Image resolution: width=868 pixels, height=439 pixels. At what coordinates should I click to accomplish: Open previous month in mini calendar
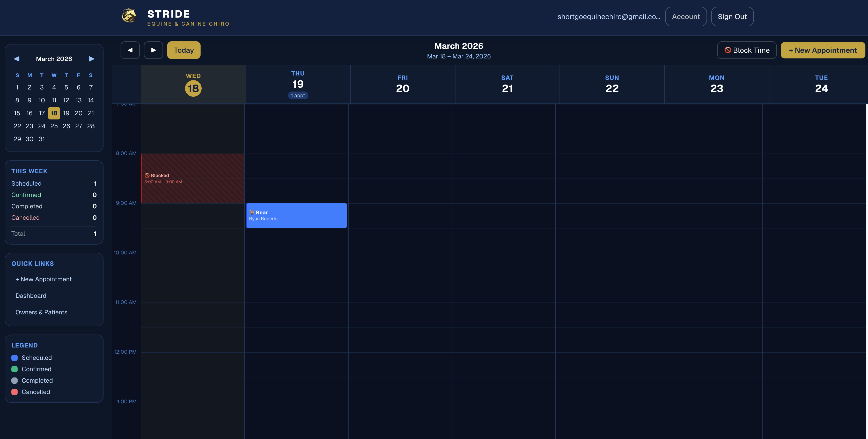click(x=17, y=59)
